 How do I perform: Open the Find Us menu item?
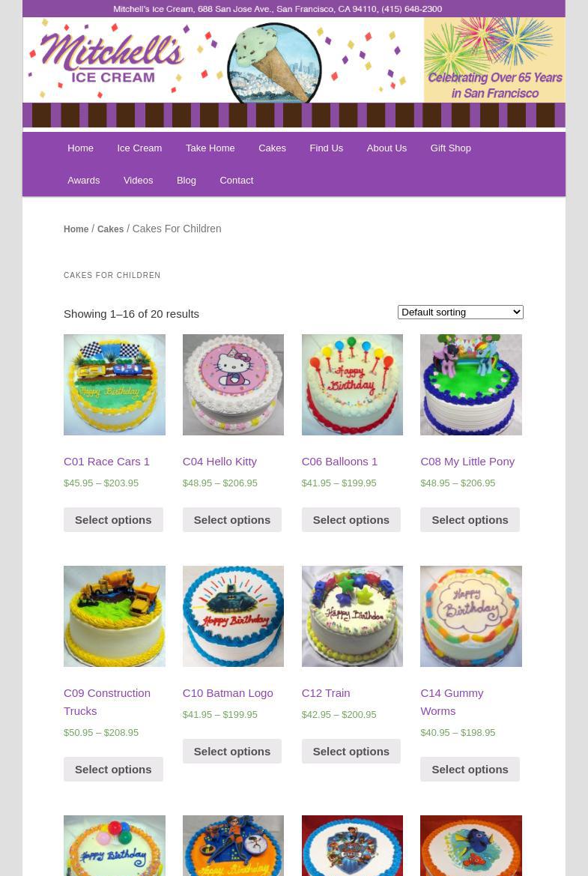click(x=326, y=148)
